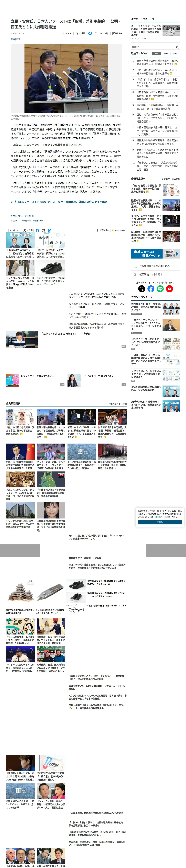This screenshot has height=868, width=186.
Task: Open the 持続可能な病院経営に求められるデジタル変革 brand content item
Action: pos(155,391)
